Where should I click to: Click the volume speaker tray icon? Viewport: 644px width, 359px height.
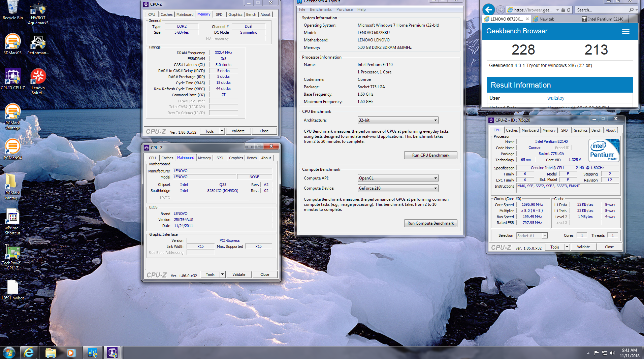point(612,353)
